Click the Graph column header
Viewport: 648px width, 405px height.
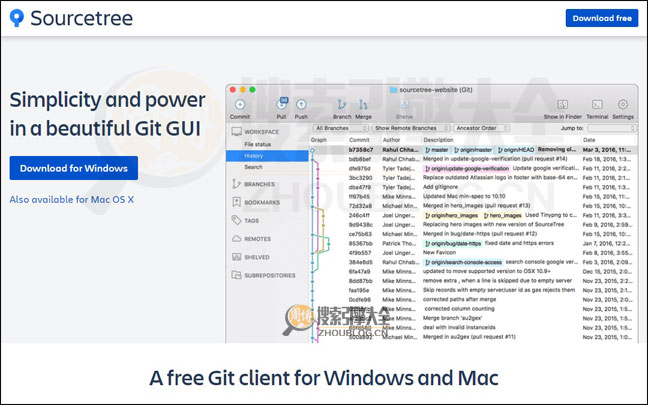coord(319,140)
